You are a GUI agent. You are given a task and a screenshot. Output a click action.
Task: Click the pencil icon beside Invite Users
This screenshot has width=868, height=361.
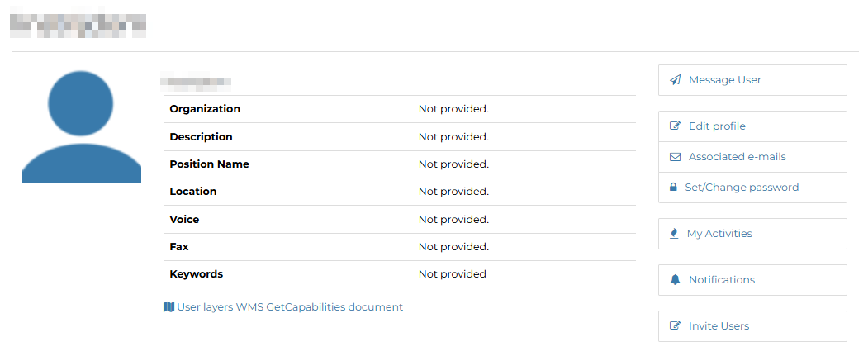[675, 326]
